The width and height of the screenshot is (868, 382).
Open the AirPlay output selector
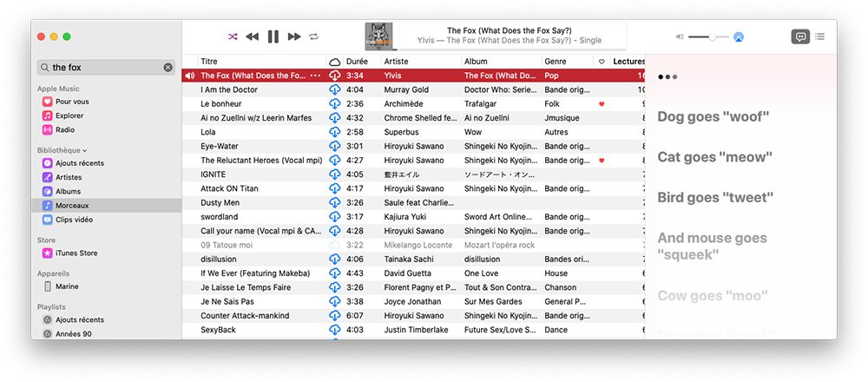point(739,37)
